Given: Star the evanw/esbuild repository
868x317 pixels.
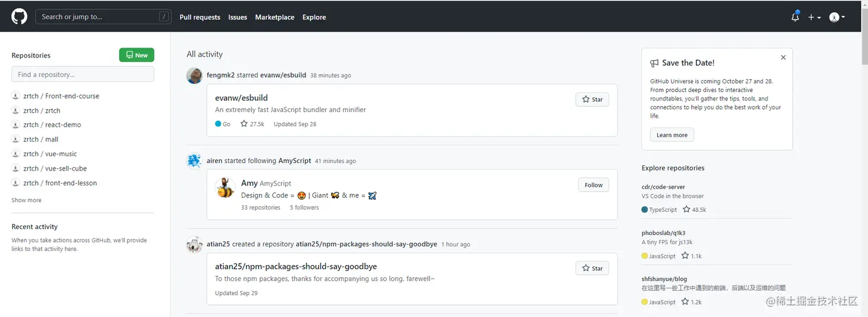Looking at the screenshot, I should tap(592, 99).
